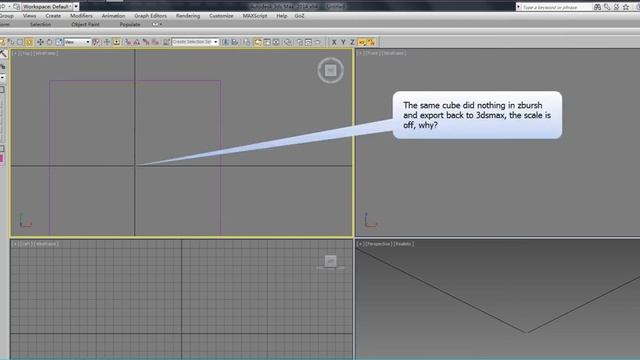Click the Render Production teapot icon
The height and width of the screenshot is (360, 640).
(x=318, y=42)
